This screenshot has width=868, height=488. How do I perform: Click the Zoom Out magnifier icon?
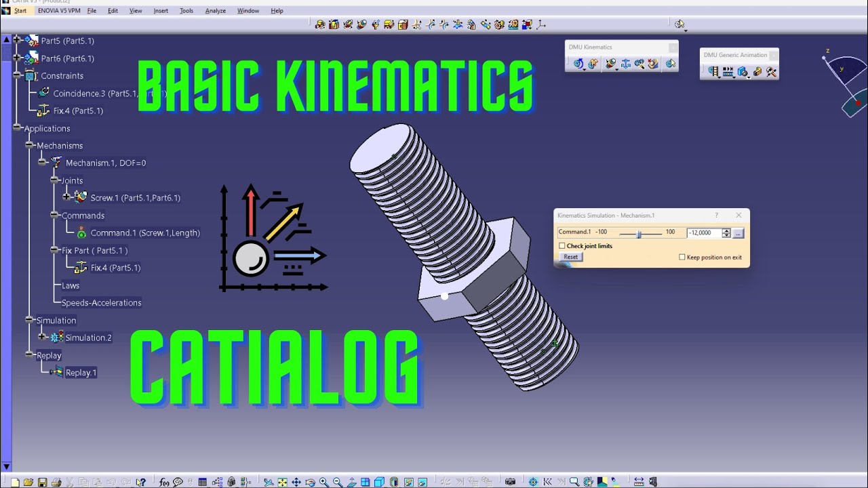(x=337, y=483)
